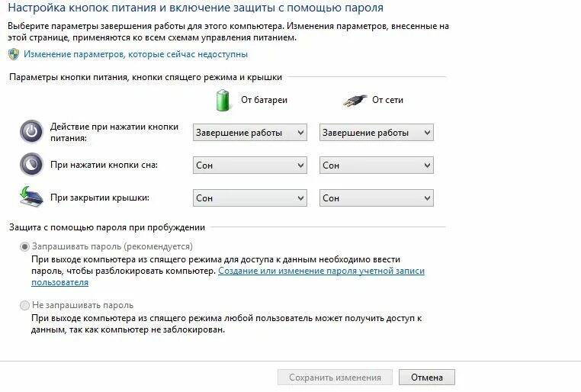Click the sleep button moon icon

(x=31, y=165)
